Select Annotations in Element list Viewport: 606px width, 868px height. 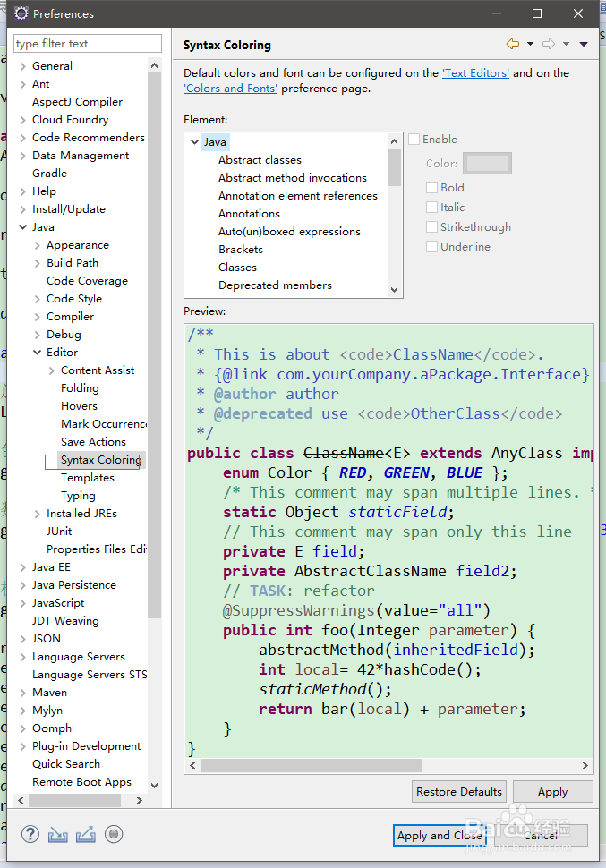tap(249, 214)
